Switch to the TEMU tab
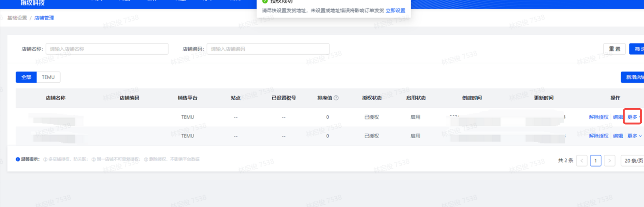 pyautogui.click(x=48, y=77)
